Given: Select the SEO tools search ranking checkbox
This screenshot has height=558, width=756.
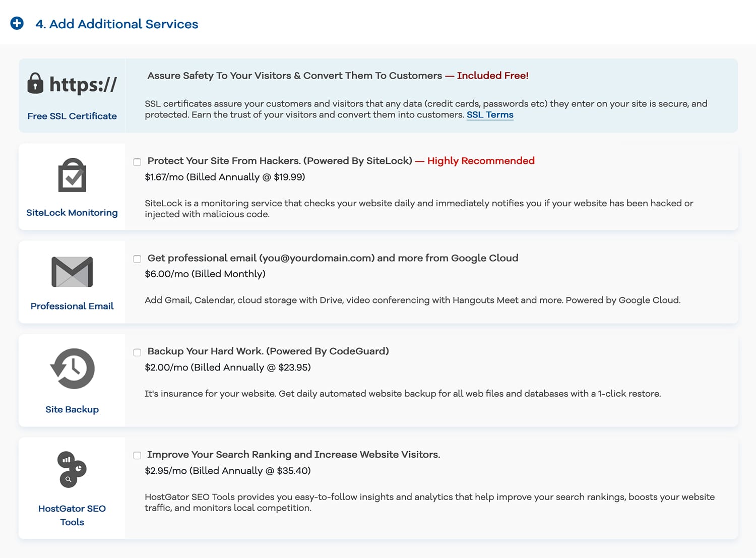Looking at the screenshot, I should click(137, 456).
